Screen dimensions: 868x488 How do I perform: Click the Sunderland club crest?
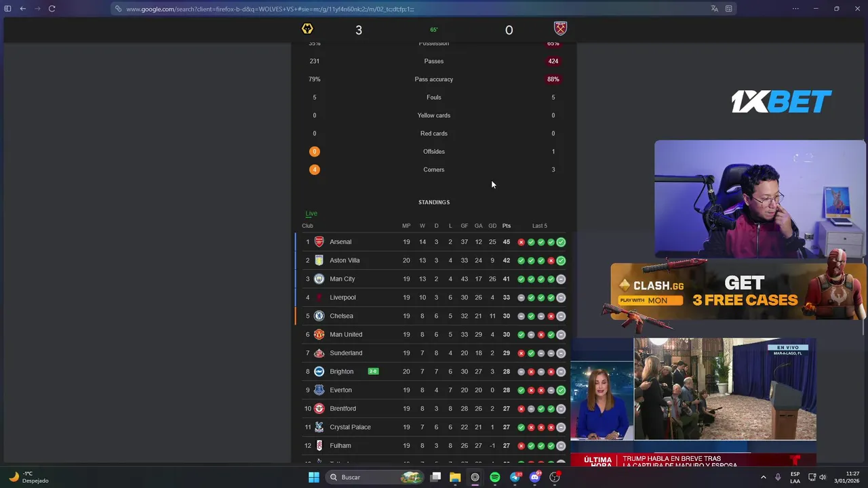click(319, 353)
